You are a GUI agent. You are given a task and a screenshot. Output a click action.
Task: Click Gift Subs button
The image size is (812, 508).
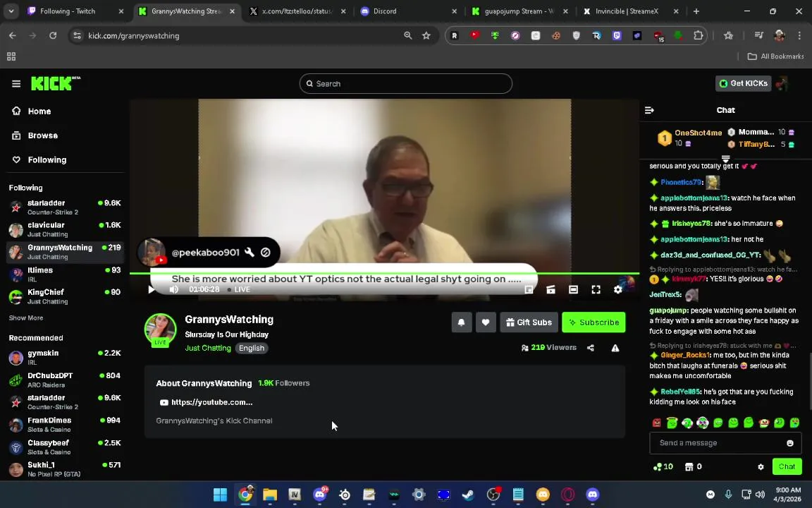[529, 322]
